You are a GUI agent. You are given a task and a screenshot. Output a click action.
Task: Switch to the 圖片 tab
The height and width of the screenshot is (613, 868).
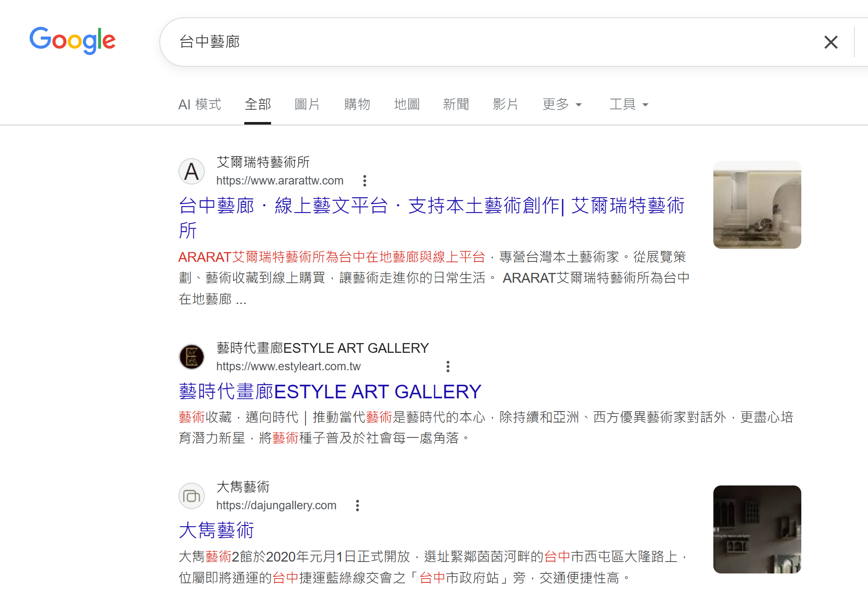coord(307,104)
